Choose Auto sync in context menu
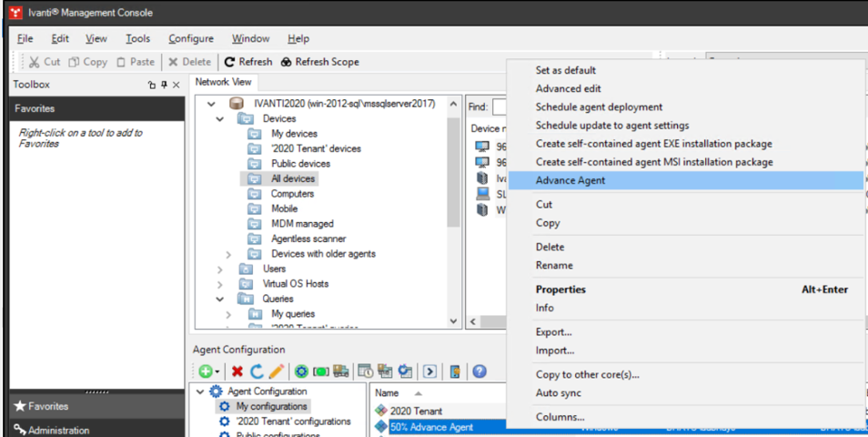Image resolution: width=868 pixels, height=437 pixels. point(686,392)
